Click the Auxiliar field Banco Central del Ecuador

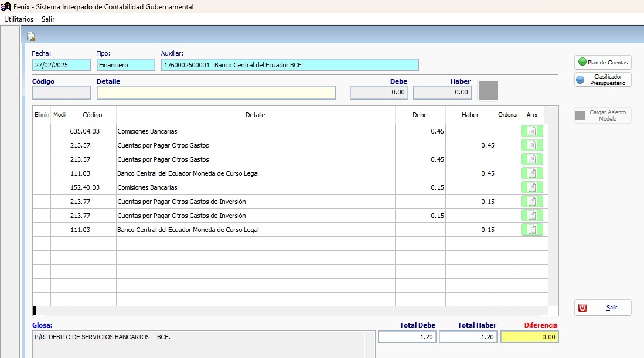(x=289, y=65)
